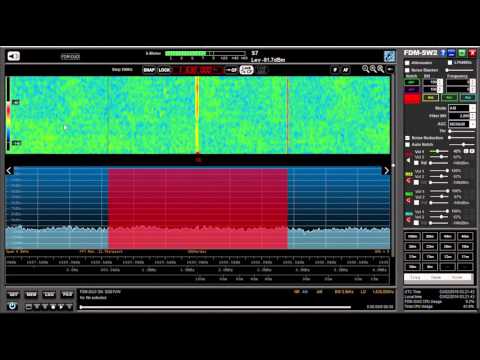Shift the spectrum right with the right arrow
480x360 pixels.
(386, 171)
